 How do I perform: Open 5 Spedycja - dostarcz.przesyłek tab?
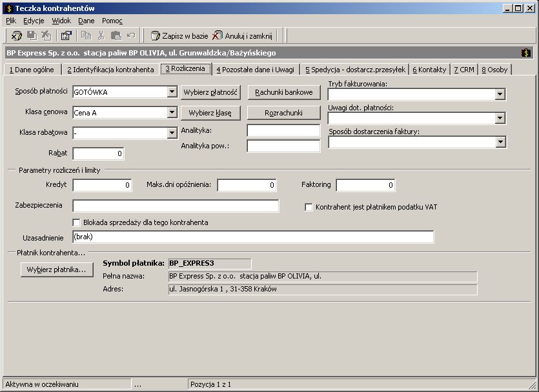pyautogui.click(x=356, y=70)
